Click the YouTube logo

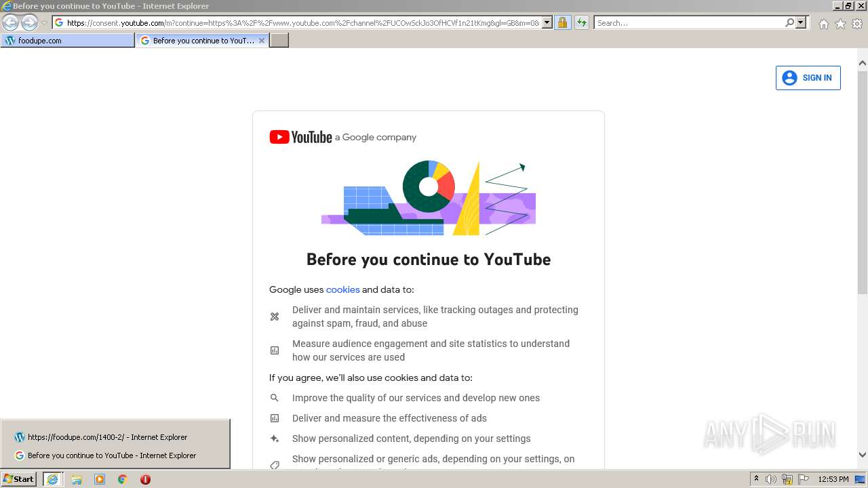300,137
